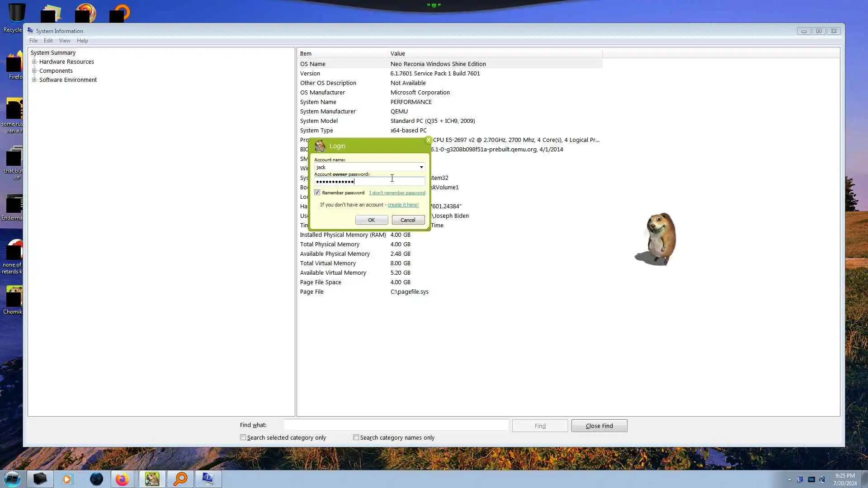Image resolution: width=868 pixels, height=488 pixels.
Task: Click the Firefox taskbar icon
Action: point(122,479)
